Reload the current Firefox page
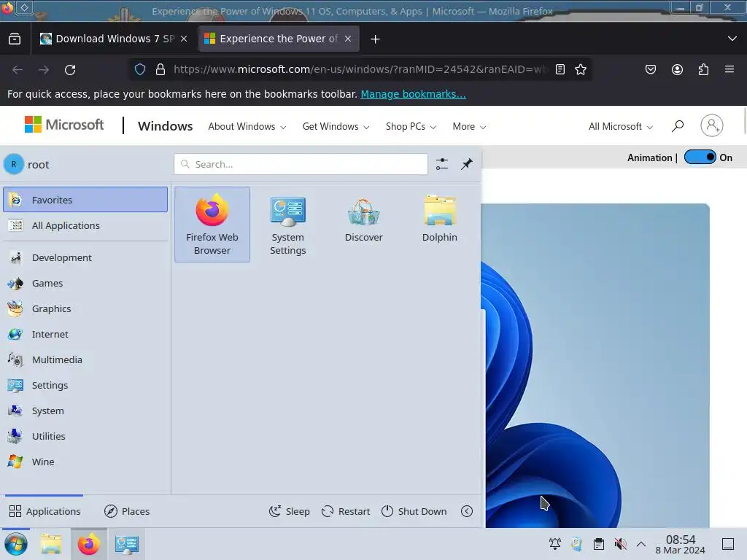 pos(70,69)
